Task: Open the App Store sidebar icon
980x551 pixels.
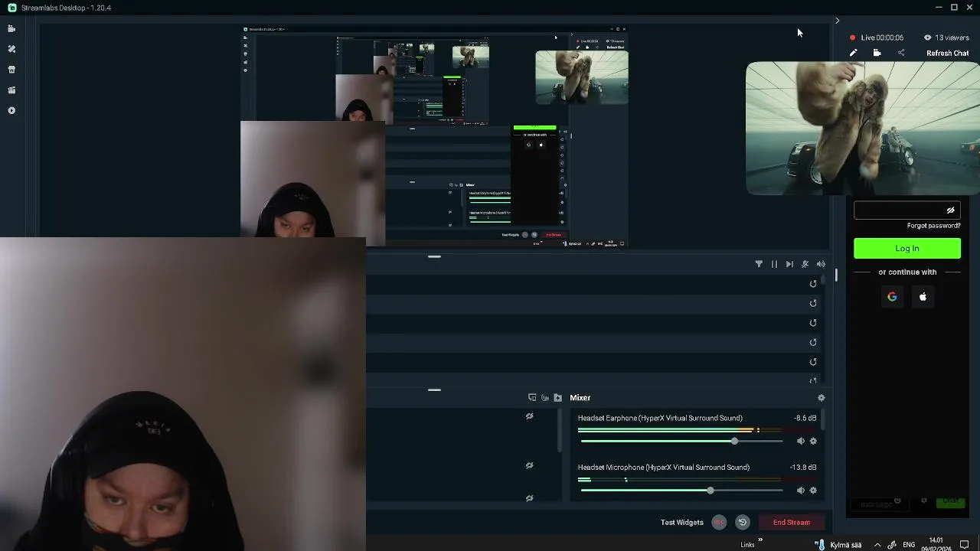Action: (x=11, y=70)
